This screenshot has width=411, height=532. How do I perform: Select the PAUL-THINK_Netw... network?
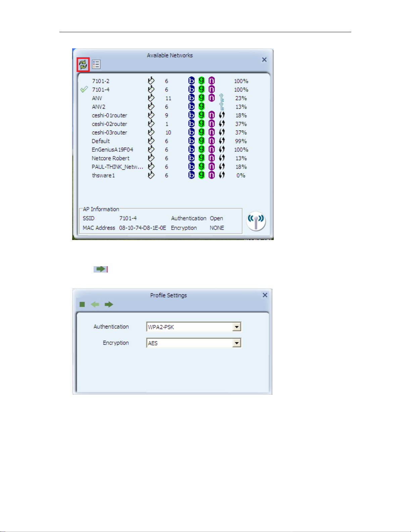tap(117, 167)
